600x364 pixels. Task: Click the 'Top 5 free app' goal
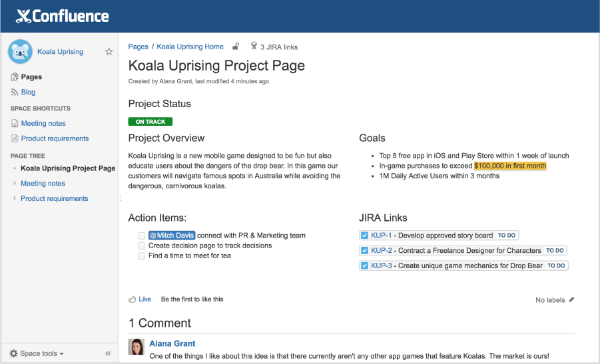pos(474,156)
